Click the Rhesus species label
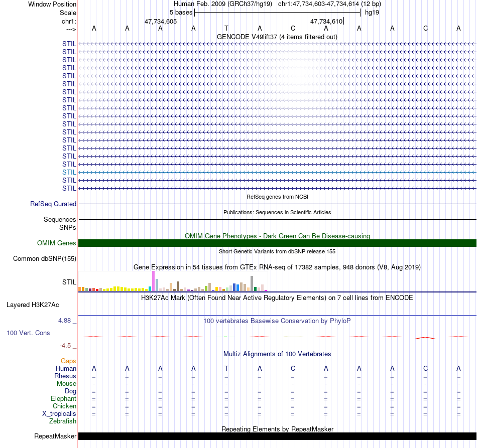477x448 pixels. pos(65,376)
